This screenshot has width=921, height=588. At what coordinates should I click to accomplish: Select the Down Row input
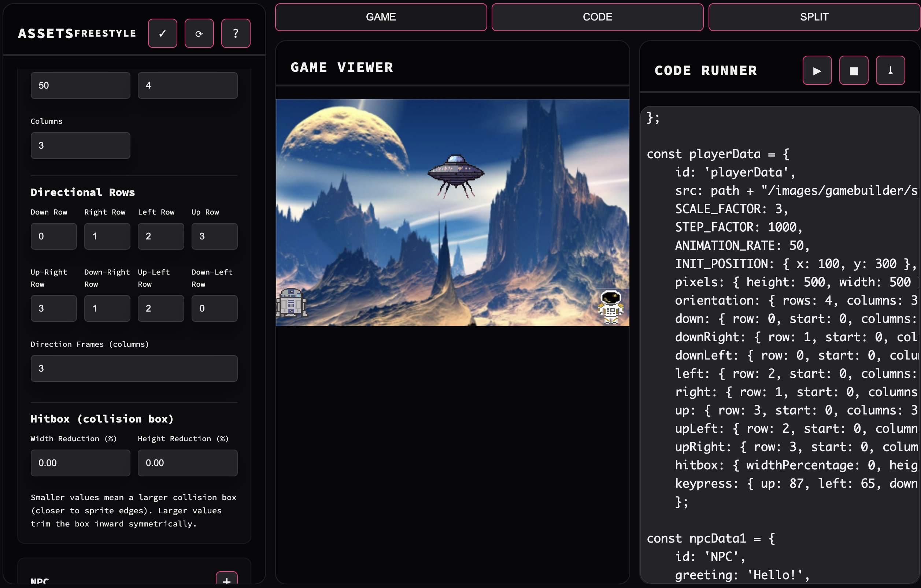53,236
